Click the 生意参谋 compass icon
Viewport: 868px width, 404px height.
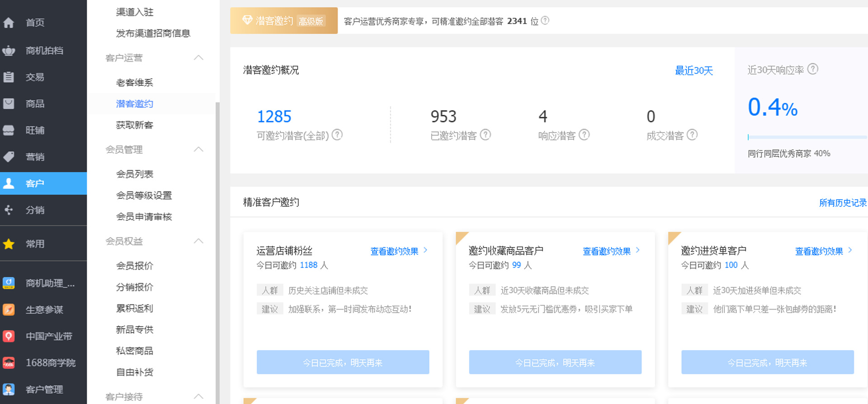point(9,310)
